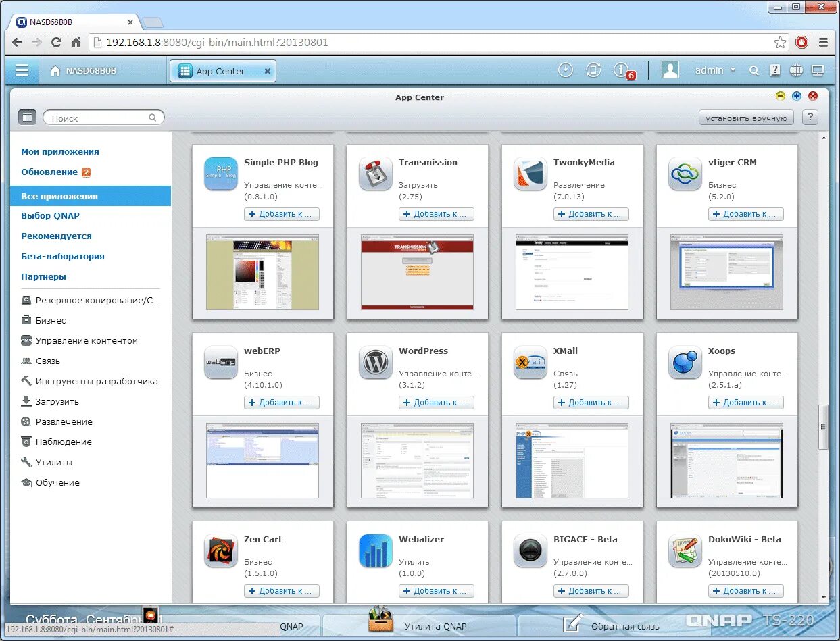Open the webERP screenshot thumbnail
Image resolution: width=840 pixels, height=641 pixels.
pyautogui.click(x=262, y=461)
